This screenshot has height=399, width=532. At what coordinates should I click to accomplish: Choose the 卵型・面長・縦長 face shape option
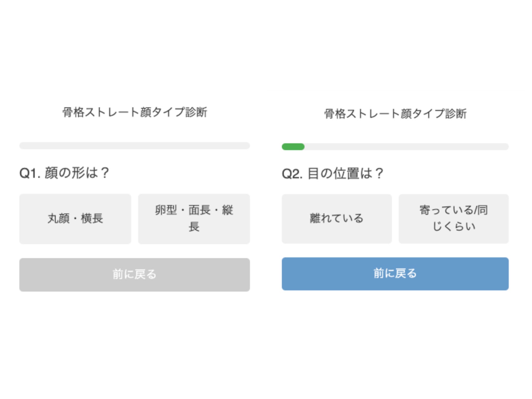click(194, 219)
